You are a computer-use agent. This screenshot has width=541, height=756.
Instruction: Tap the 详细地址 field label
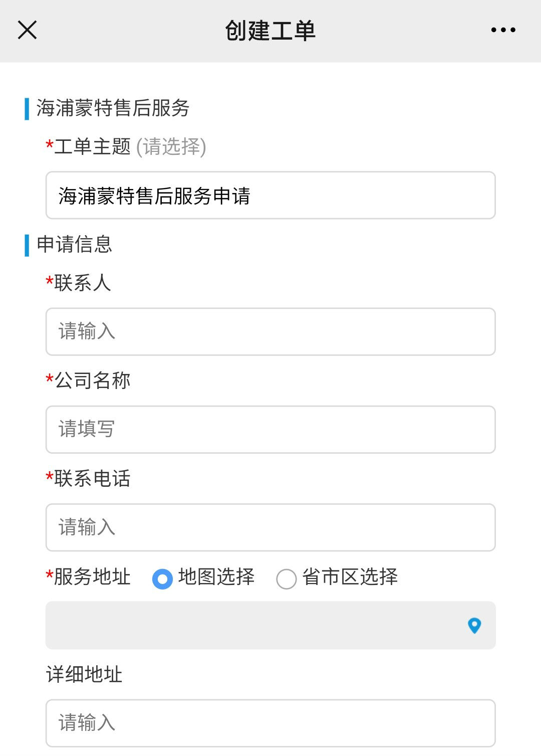84,675
